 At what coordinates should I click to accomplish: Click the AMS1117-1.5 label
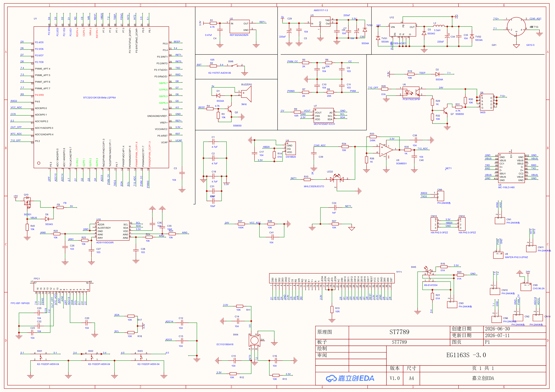(x=321, y=10)
